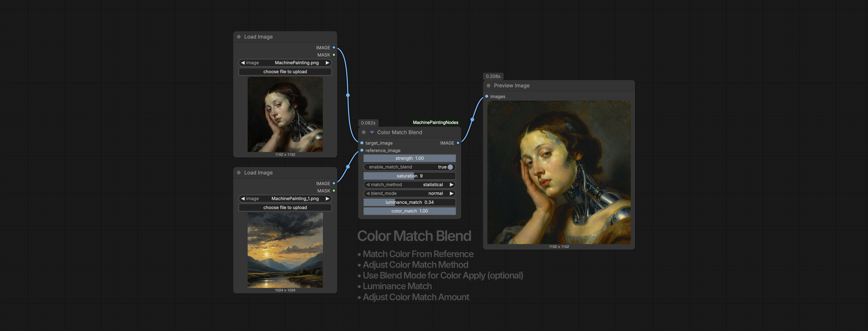The width and height of the screenshot is (868, 331).
Task: Select next image after MachinePainting_1.png
Action: pyautogui.click(x=327, y=199)
